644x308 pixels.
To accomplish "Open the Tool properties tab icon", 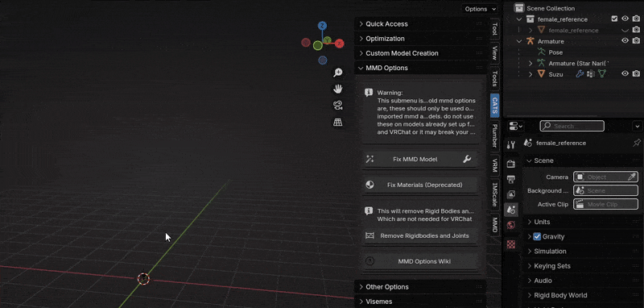I will [511, 145].
